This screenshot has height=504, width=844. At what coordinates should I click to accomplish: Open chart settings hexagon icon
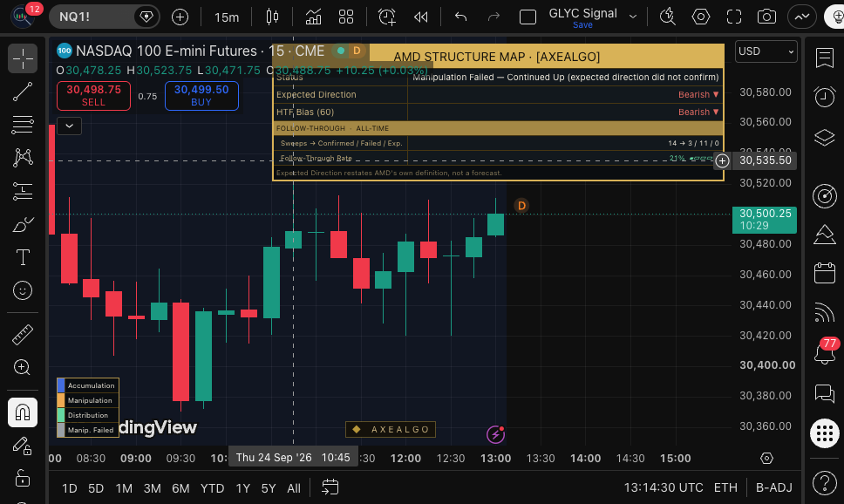pos(701,17)
